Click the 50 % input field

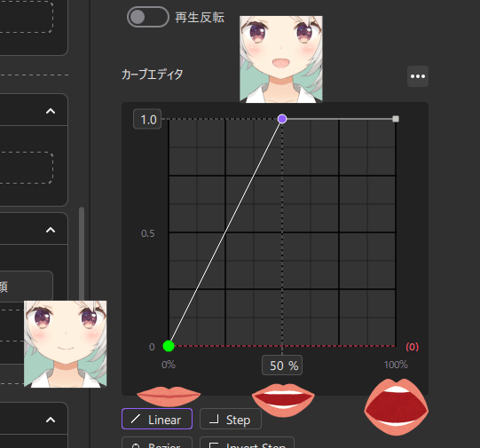tap(282, 365)
